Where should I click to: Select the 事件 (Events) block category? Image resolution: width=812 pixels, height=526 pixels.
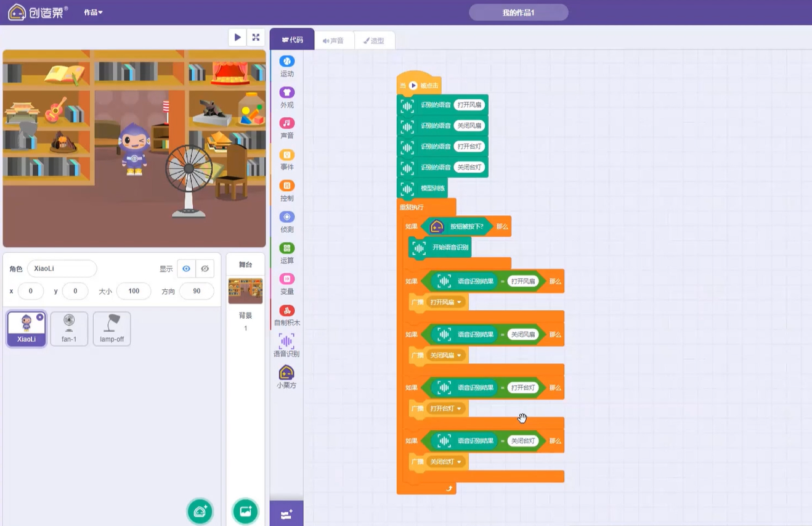coord(286,159)
